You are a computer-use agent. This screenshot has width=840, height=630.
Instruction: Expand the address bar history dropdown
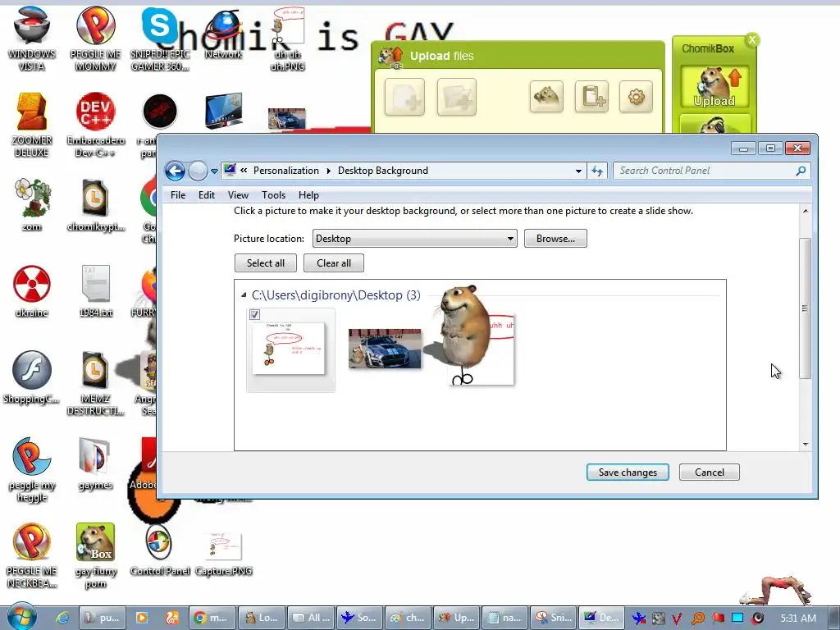point(578,171)
